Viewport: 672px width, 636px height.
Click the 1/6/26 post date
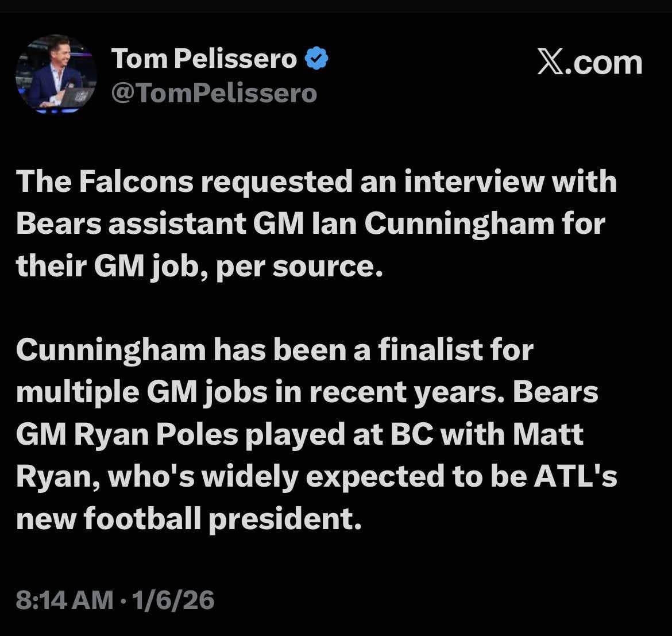coord(173,600)
